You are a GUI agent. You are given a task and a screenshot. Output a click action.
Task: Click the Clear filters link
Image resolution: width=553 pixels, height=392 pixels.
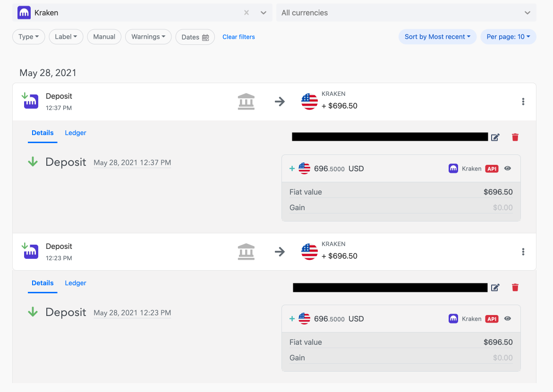tap(238, 37)
